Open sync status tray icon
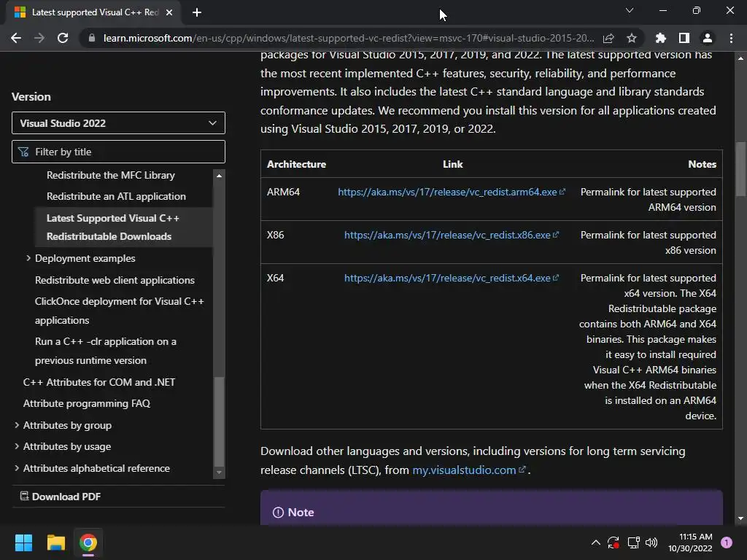Viewport: 747px width, 560px height. [x=614, y=542]
